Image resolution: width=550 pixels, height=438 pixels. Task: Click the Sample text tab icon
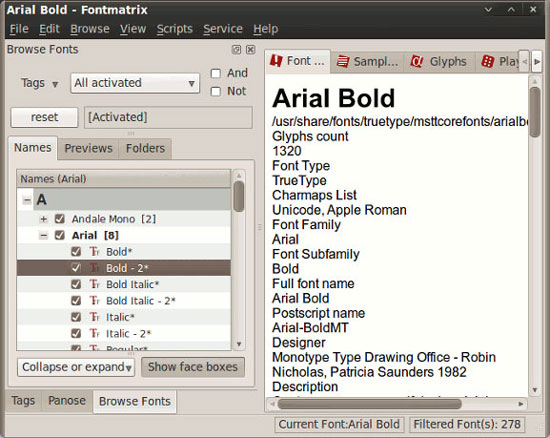coord(343,61)
